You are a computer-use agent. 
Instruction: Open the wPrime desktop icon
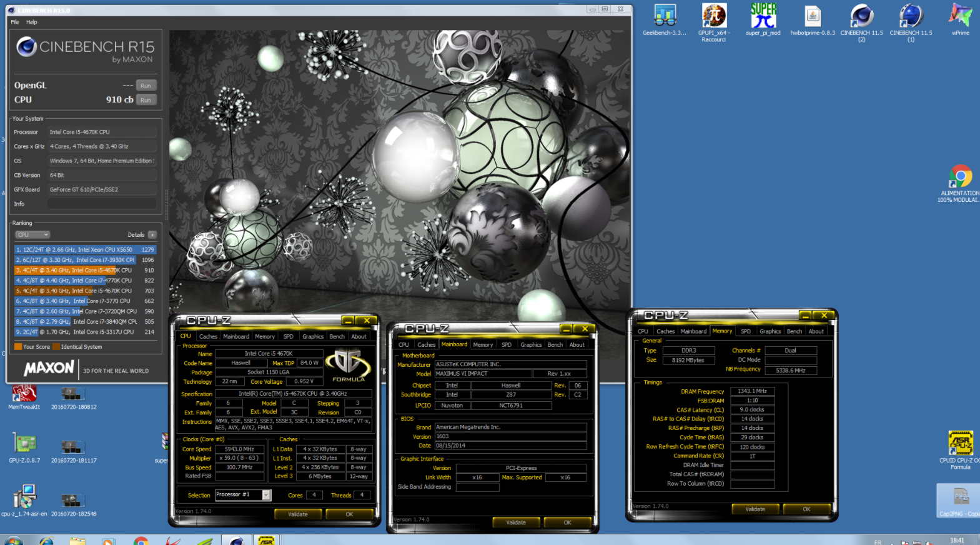960,20
